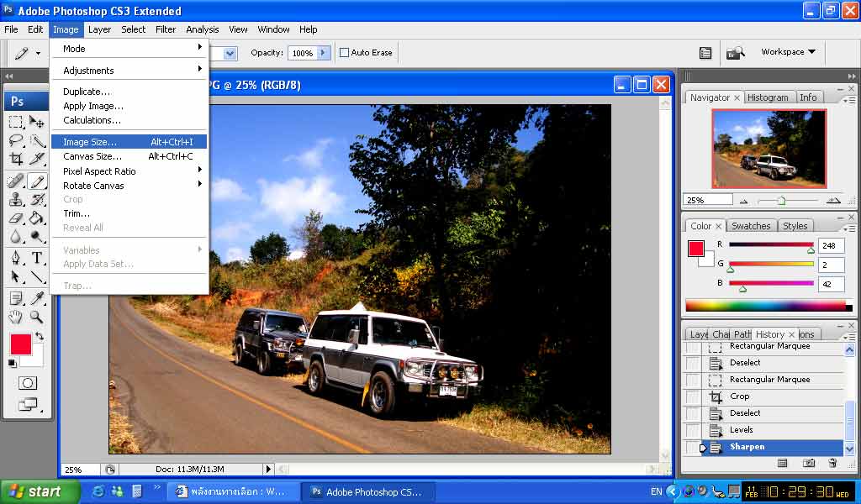Select the Slice tool

click(37, 159)
